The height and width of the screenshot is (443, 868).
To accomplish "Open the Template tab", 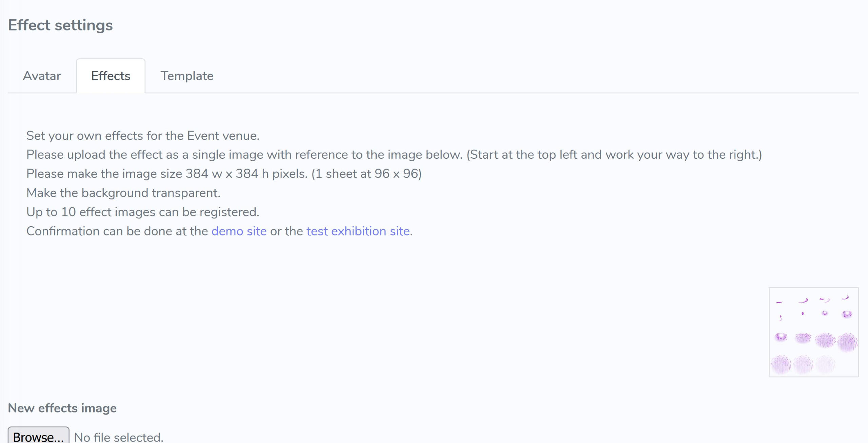I will click(187, 76).
